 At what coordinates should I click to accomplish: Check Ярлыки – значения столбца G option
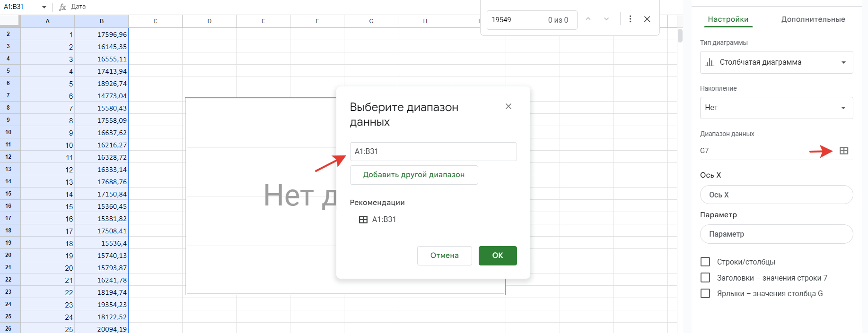pos(705,293)
